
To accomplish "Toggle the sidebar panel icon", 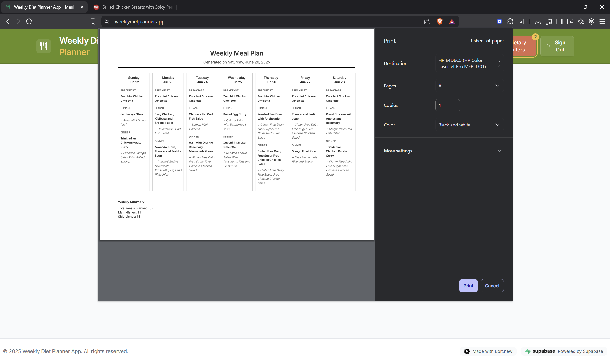I will tap(559, 22).
